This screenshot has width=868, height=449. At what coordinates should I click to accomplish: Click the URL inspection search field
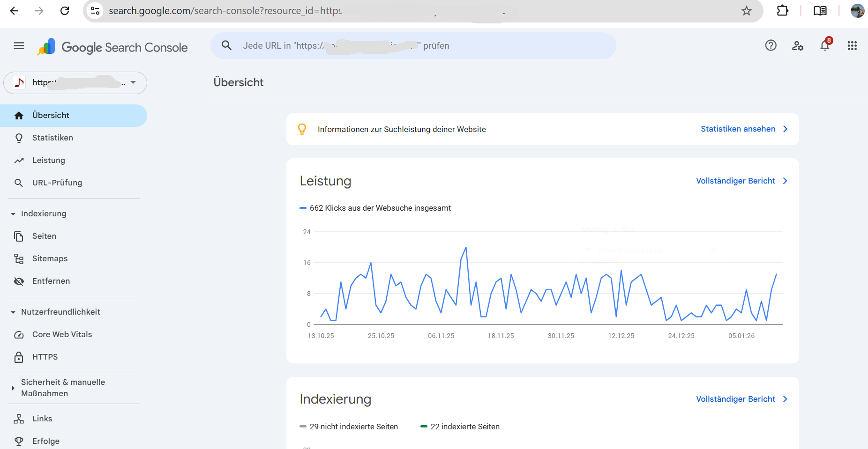(412, 45)
